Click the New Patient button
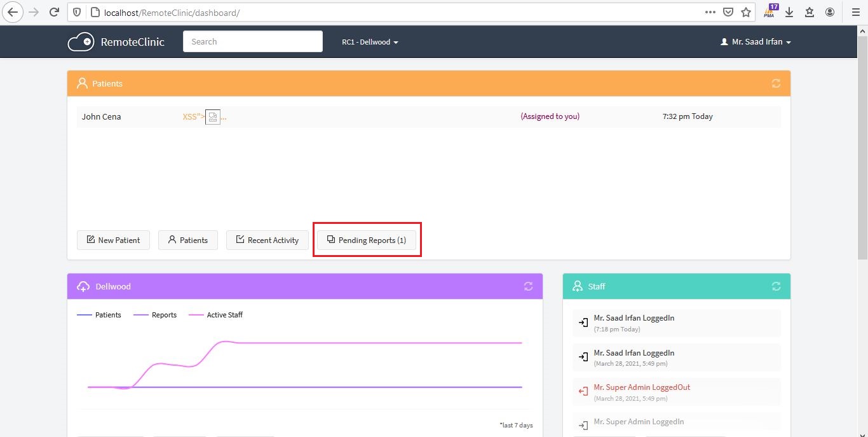This screenshot has width=868, height=437. tap(113, 240)
